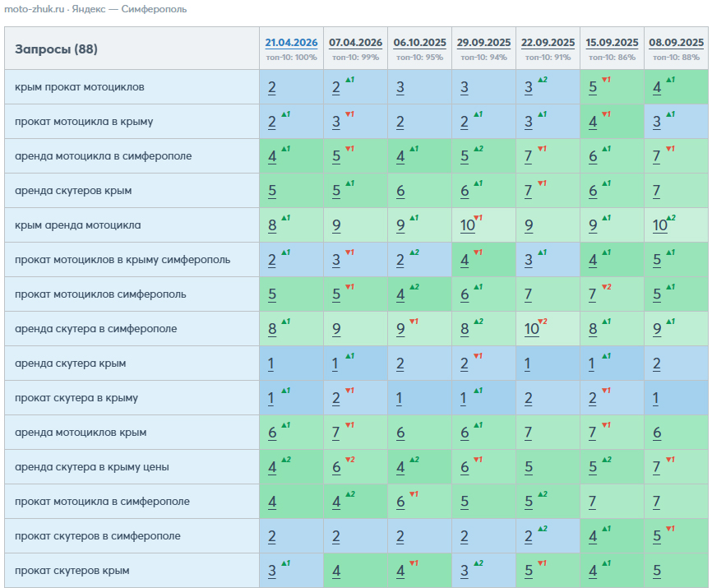Select the 06.10.2025 date header
The image size is (712, 588).
[x=419, y=43]
